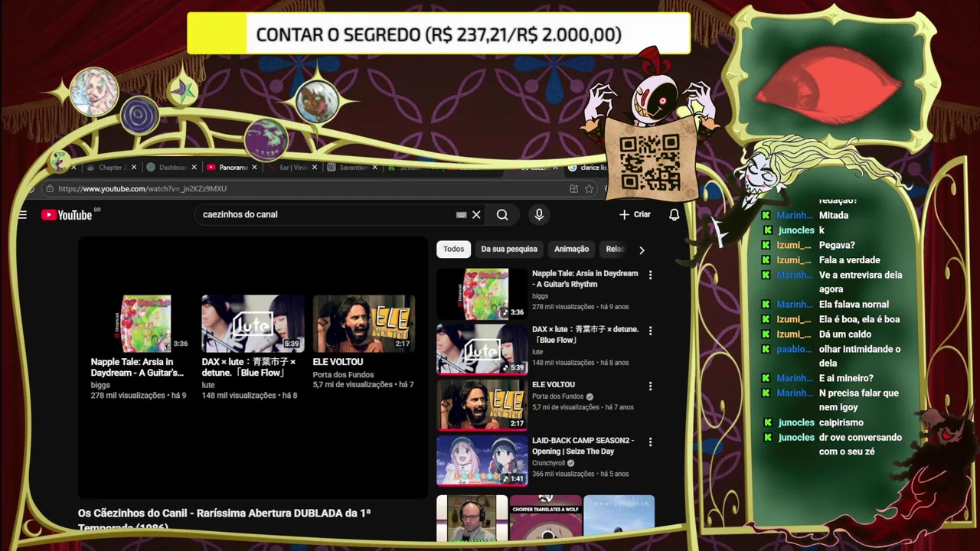Click 'lute' channel name in sidebar list

tap(537, 351)
